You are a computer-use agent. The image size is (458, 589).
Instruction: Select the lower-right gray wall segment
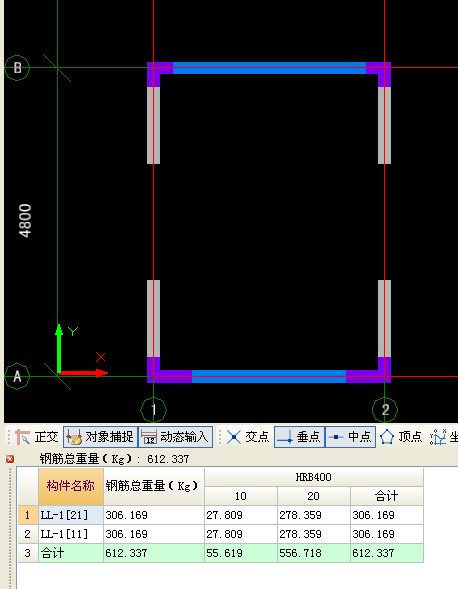point(384,318)
